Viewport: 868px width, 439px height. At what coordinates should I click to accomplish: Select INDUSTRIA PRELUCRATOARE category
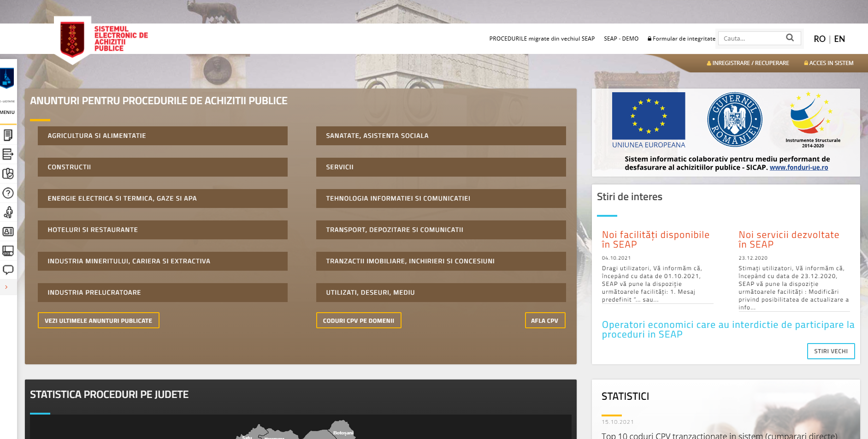coord(163,292)
